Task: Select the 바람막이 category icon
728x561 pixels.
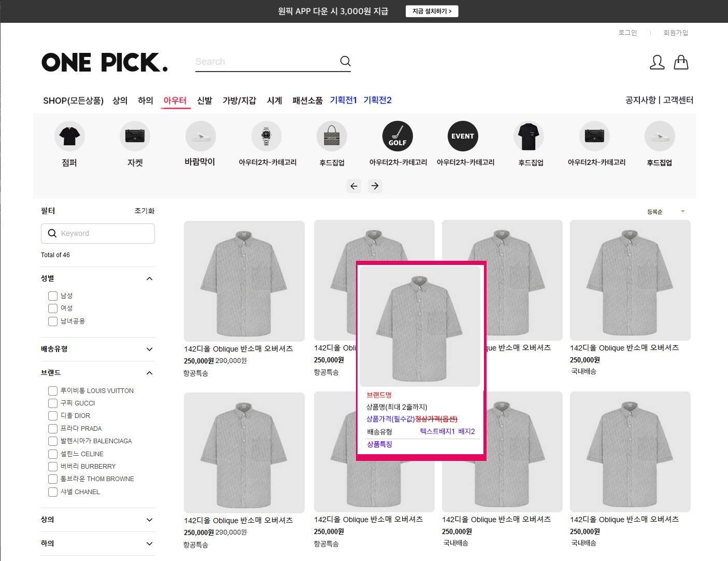Action: pos(201,136)
